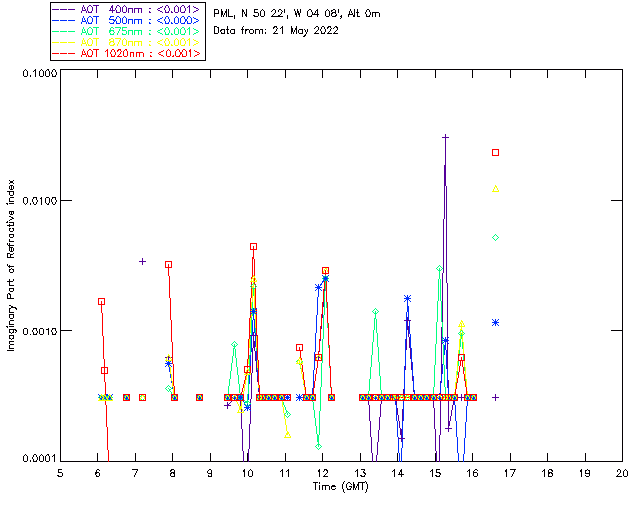Click the 20 tick label on the time axis

pos(622,473)
